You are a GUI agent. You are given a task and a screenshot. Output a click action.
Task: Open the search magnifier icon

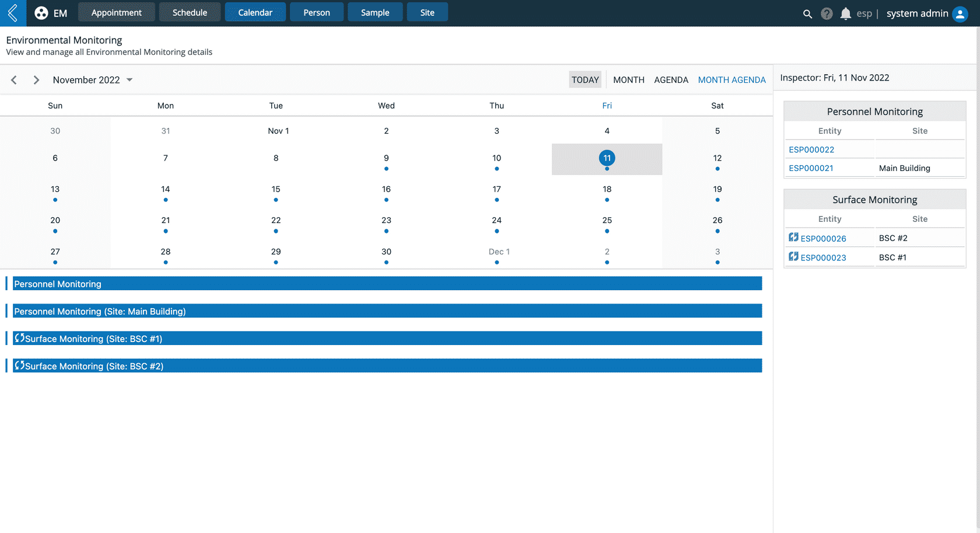(x=807, y=13)
